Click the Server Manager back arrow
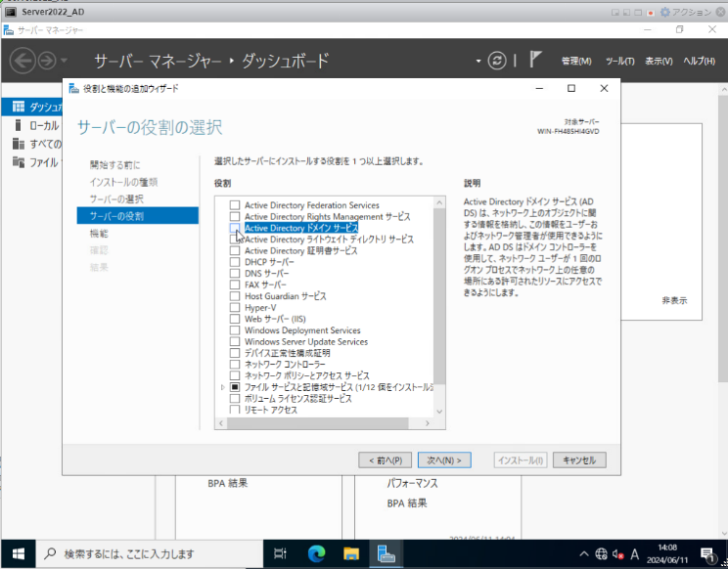The image size is (728, 569). point(23,61)
